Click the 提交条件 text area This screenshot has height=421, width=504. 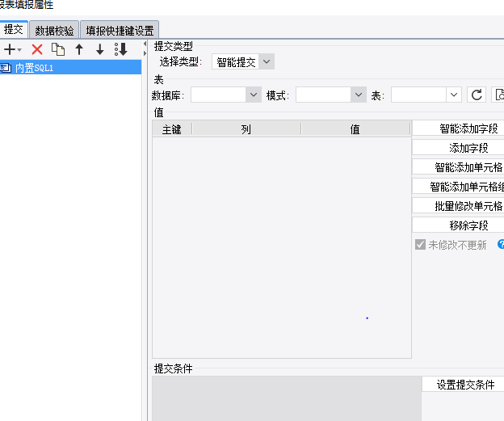point(287,398)
